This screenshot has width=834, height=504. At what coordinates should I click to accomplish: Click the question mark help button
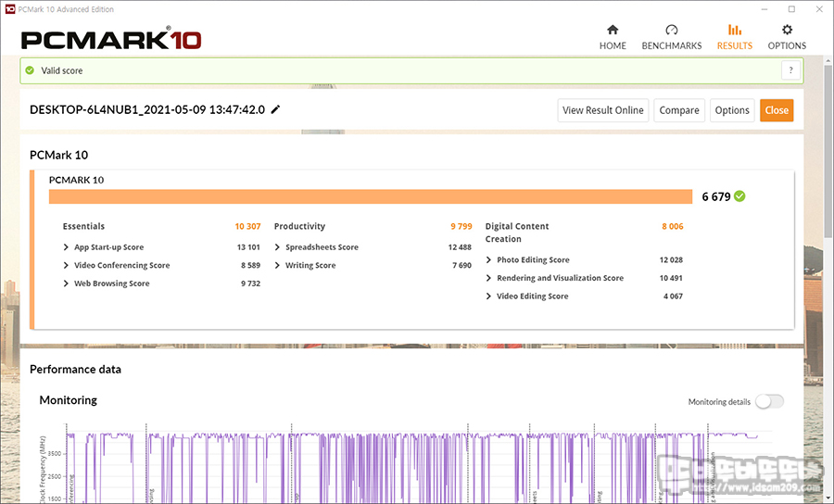coord(791,70)
